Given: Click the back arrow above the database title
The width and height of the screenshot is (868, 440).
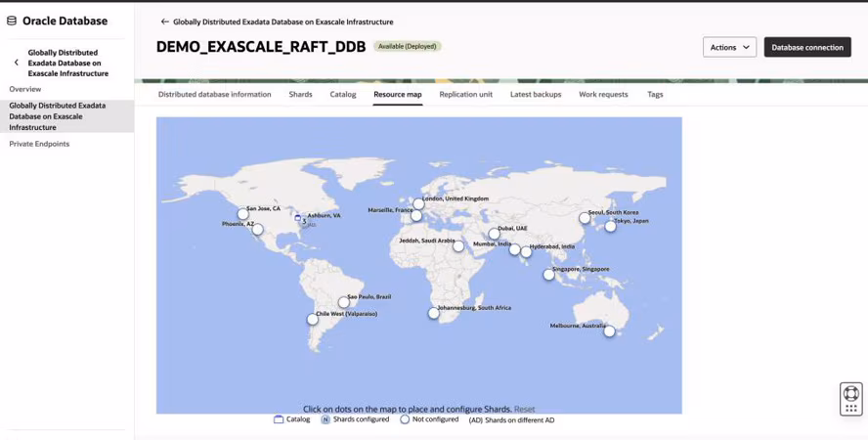Looking at the screenshot, I should pos(164,22).
